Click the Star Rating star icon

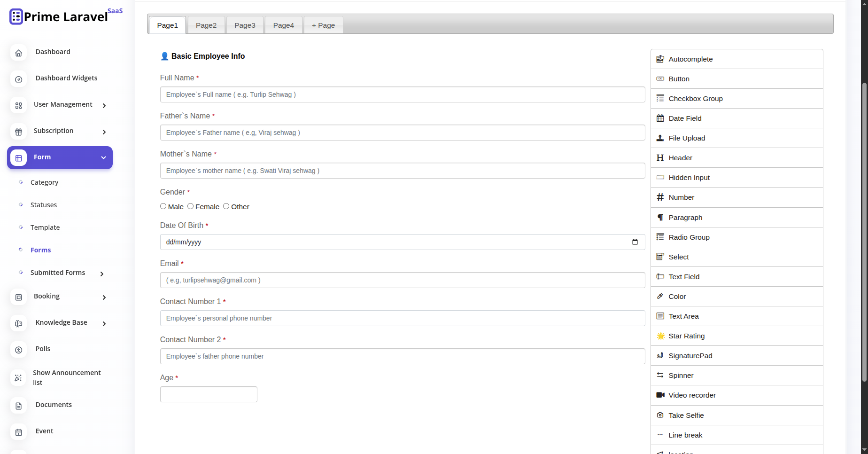tap(660, 336)
